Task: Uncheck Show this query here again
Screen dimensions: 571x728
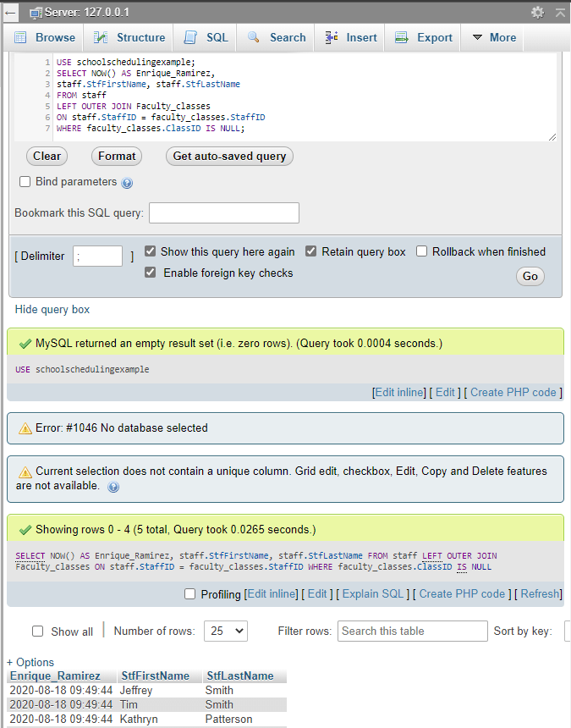Action: pyautogui.click(x=150, y=251)
